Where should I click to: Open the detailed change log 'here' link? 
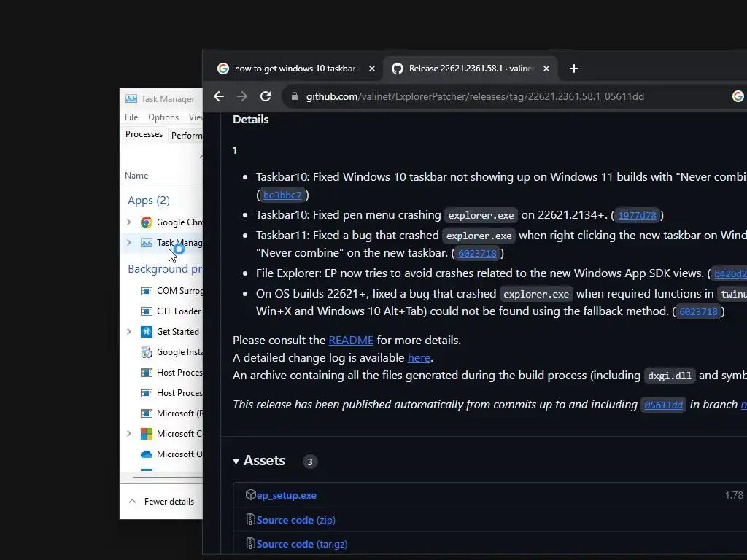pos(419,357)
